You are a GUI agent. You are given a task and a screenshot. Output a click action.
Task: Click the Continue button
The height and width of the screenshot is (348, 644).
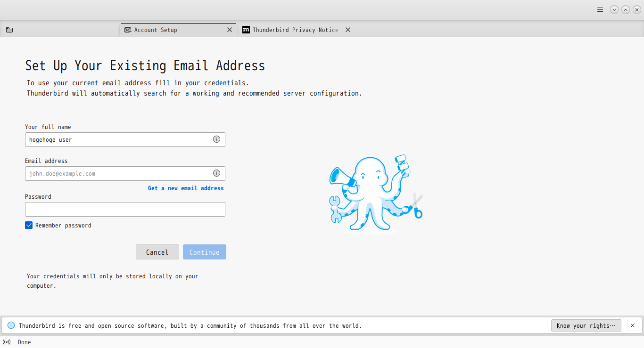coord(205,252)
